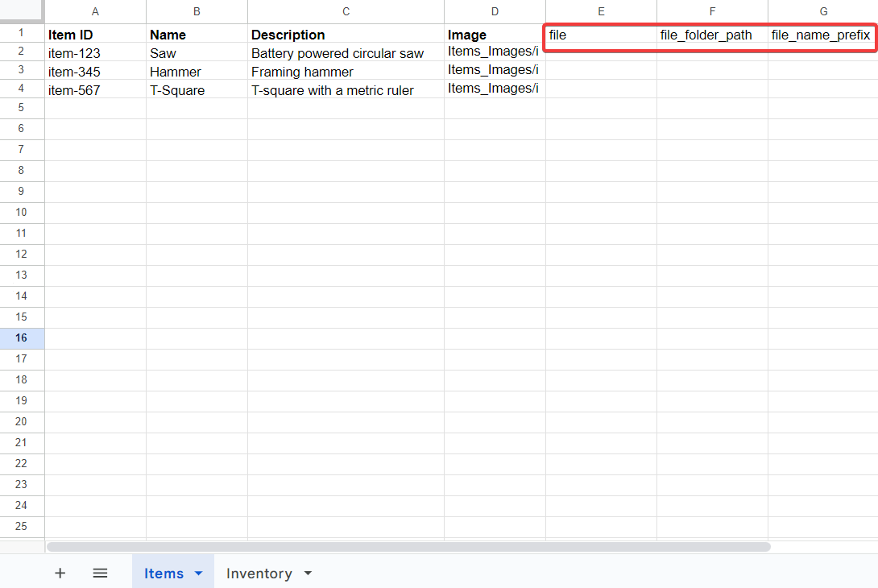Select column A header

[x=95, y=11]
